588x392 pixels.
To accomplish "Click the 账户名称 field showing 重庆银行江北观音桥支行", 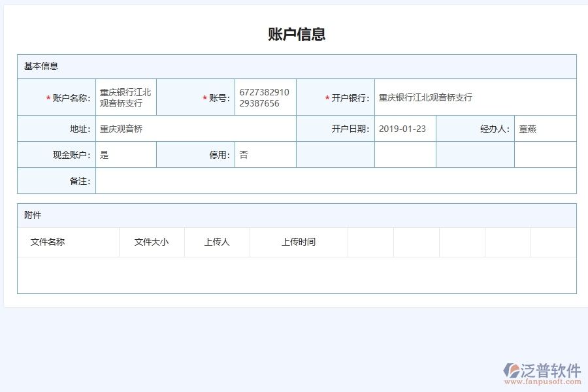I will pyautogui.click(x=125, y=97).
